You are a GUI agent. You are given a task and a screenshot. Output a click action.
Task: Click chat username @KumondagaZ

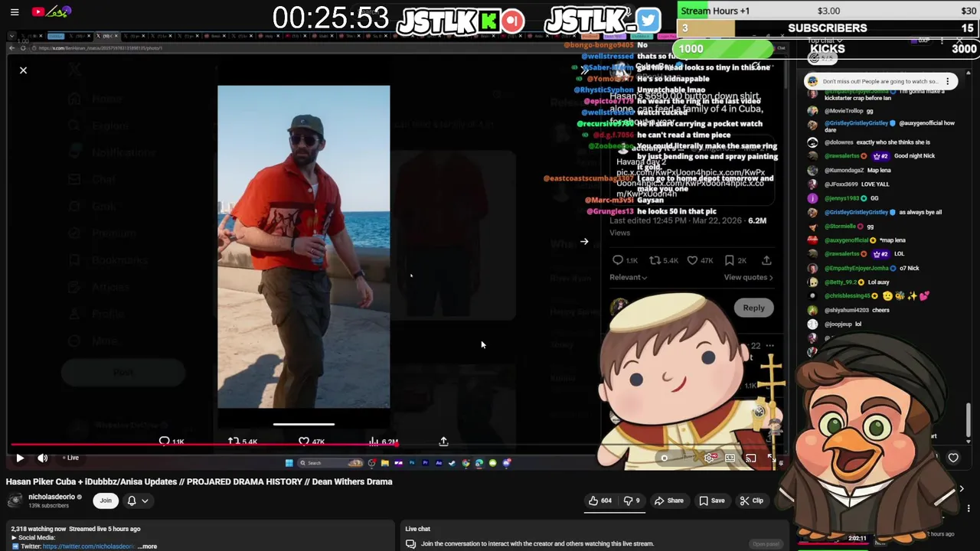846,171
